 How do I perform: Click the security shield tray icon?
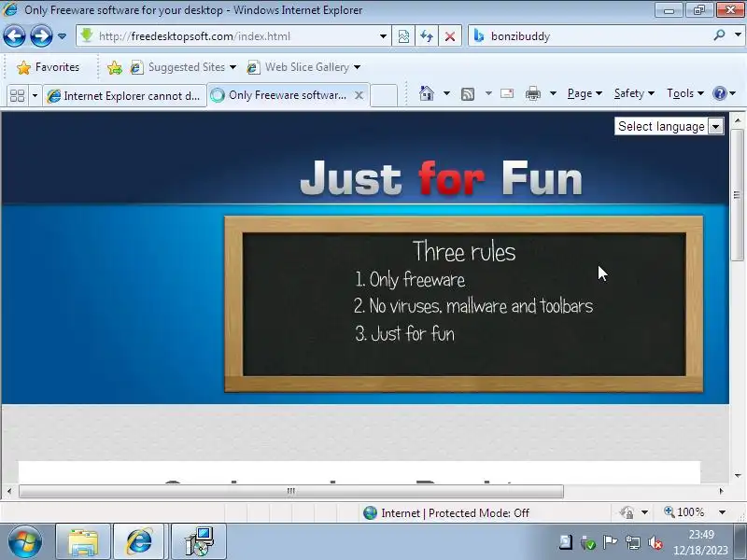(x=588, y=542)
